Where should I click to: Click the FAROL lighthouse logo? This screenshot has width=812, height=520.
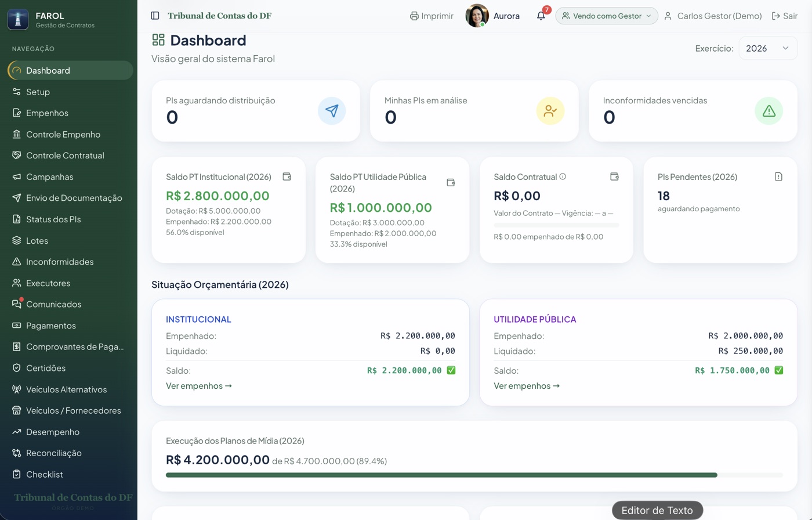click(x=18, y=19)
